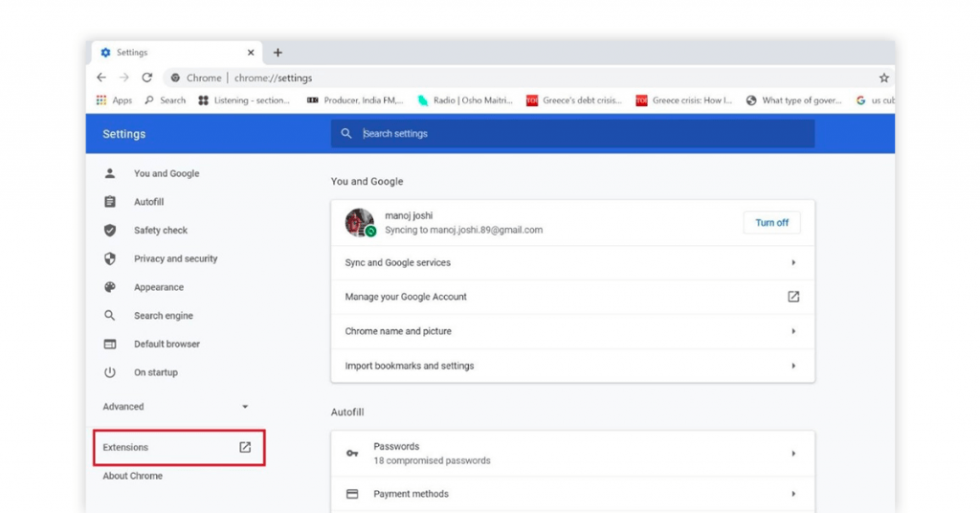Select Autofill in the sidebar
The height and width of the screenshot is (513, 980).
coord(148,202)
